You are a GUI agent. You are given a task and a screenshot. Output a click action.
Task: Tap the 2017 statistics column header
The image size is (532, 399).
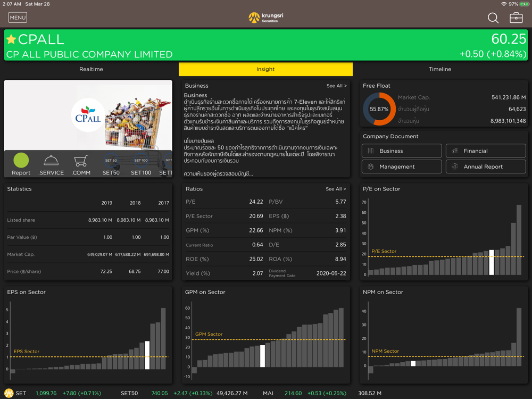[x=163, y=203]
